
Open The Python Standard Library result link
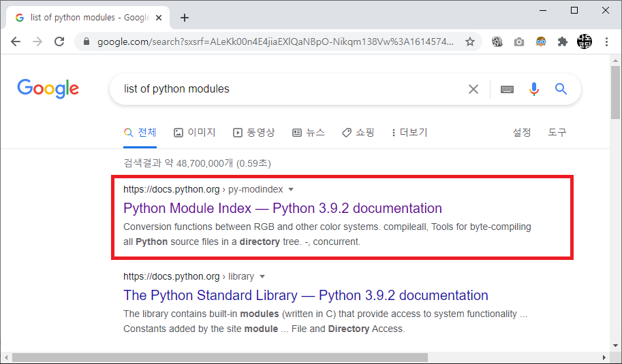(305, 295)
